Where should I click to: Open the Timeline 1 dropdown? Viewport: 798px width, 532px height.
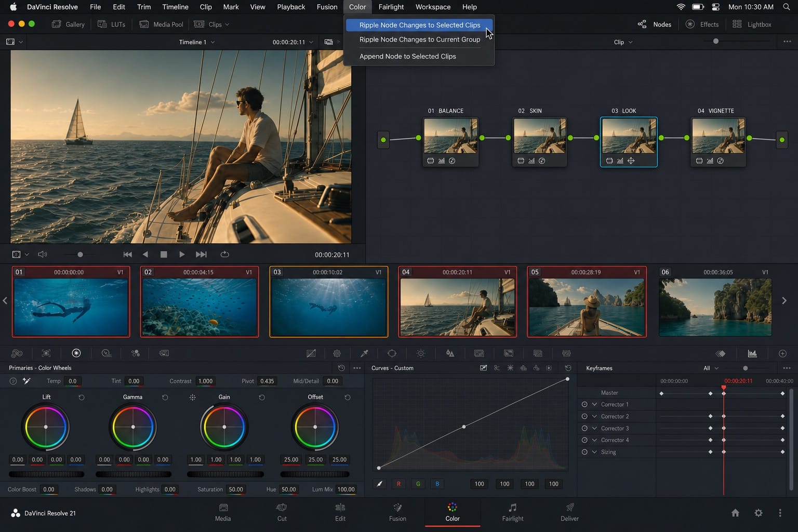pos(197,42)
